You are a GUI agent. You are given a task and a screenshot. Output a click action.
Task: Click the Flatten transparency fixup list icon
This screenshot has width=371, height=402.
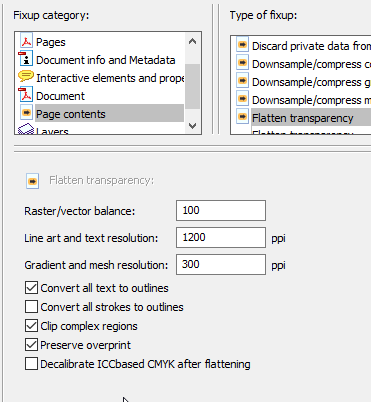pyautogui.click(x=243, y=116)
